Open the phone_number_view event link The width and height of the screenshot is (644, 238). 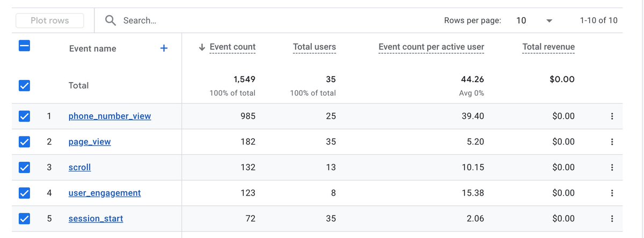[110, 116]
